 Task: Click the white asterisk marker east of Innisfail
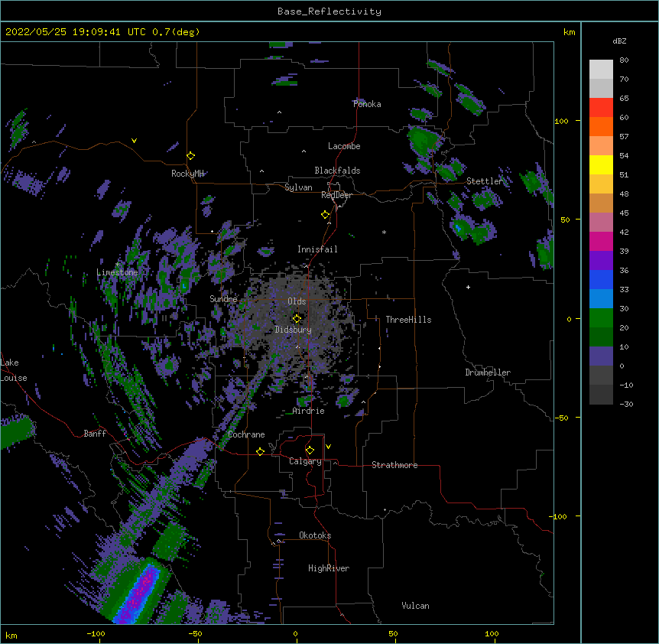[x=384, y=232]
